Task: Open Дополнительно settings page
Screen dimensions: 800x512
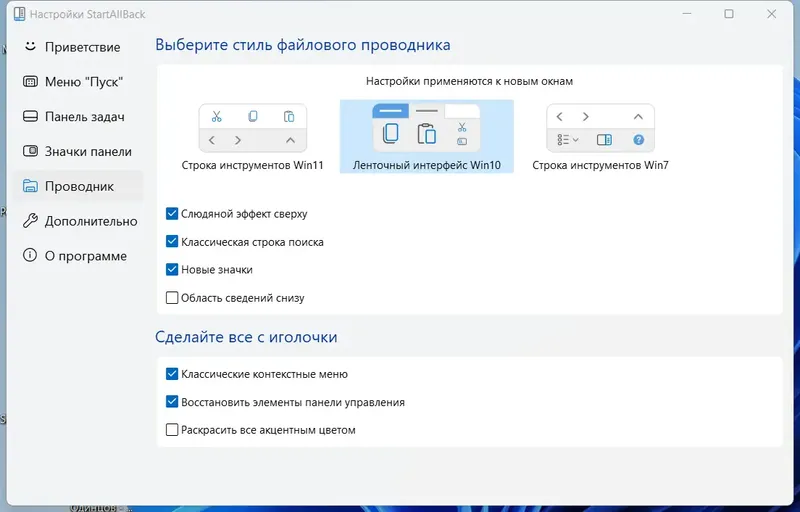Action: point(78,221)
